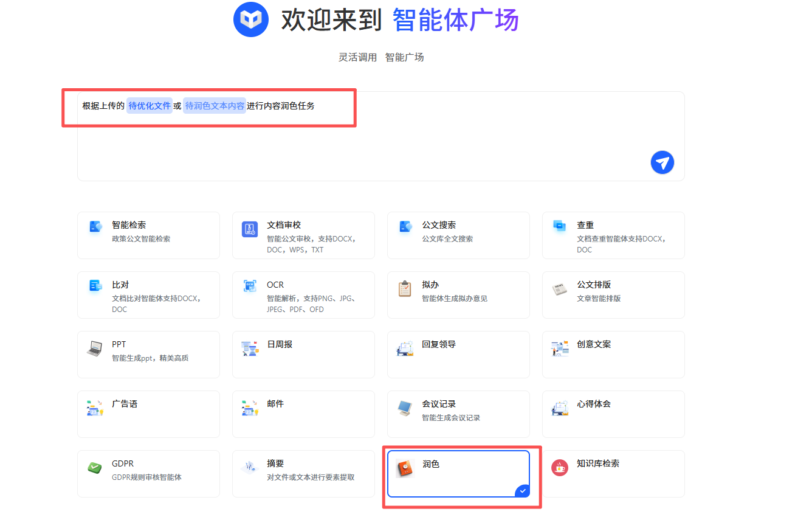Viewport: 812px width, 517px height.
Task: Select the 摘要 agent card
Action: pos(303,474)
